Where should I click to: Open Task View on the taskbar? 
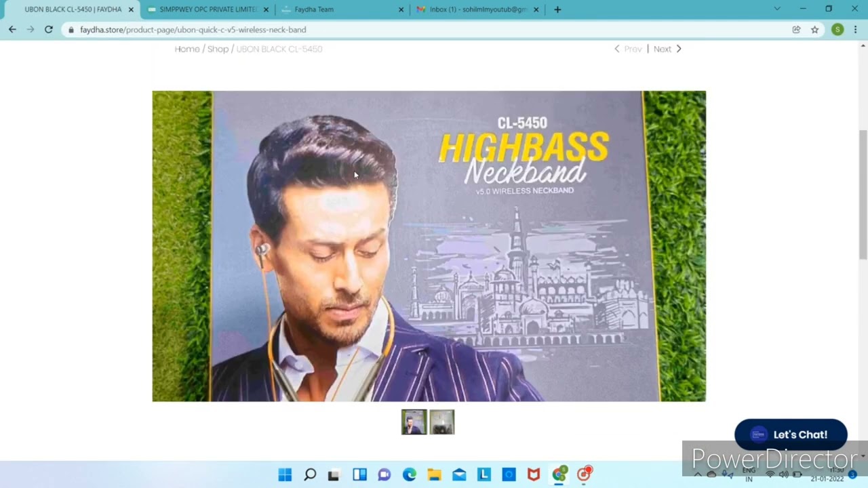334,474
